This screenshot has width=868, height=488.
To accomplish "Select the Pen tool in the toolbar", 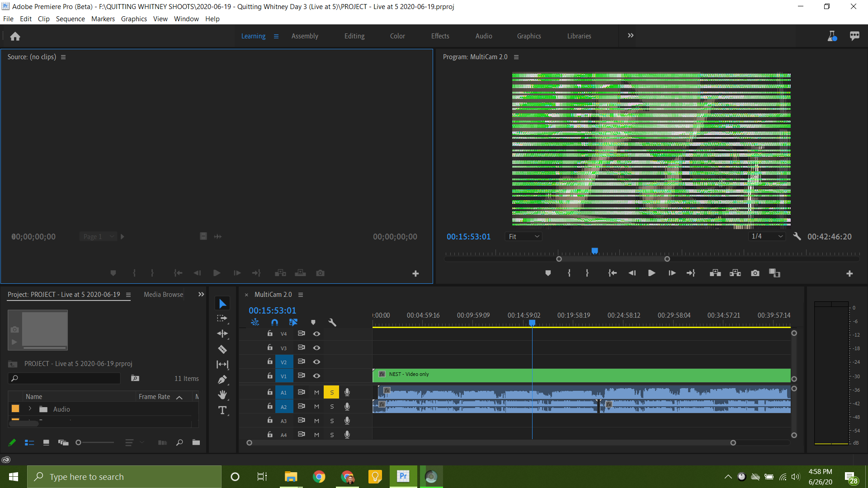I will tap(222, 379).
